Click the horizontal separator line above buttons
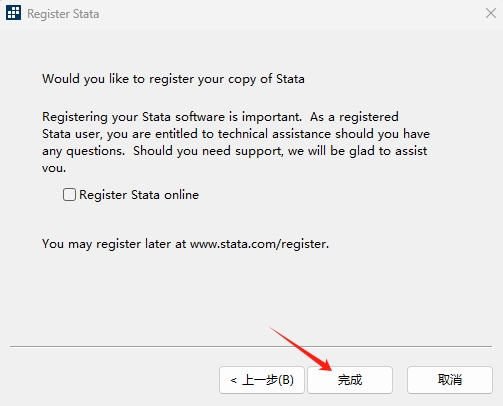The height and width of the screenshot is (406, 503). pyautogui.click(x=251, y=346)
